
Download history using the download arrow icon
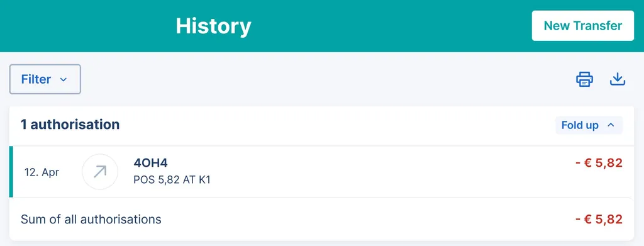click(618, 79)
